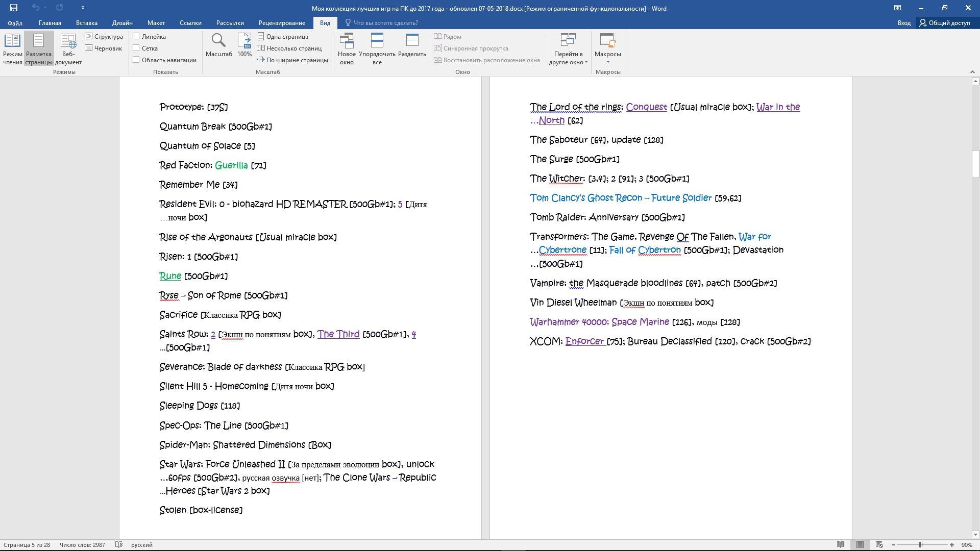
Task: Save document via quick access icon
Action: (x=14, y=8)
